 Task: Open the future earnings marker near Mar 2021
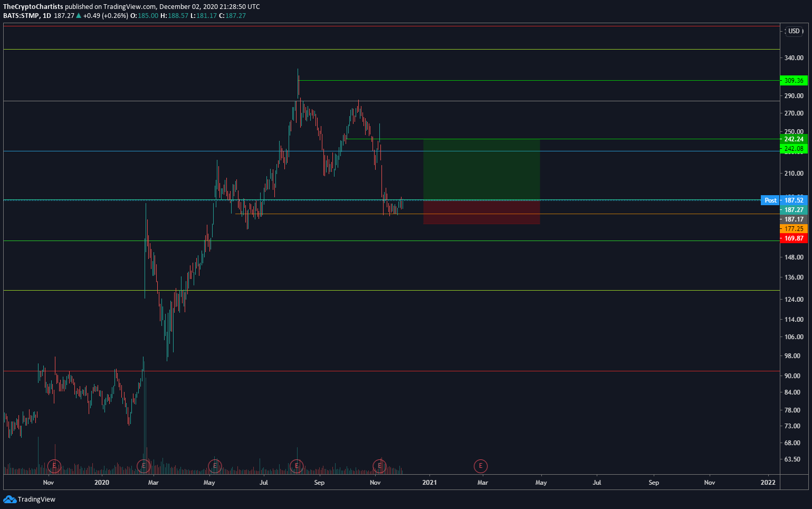(x=480, y=466)
